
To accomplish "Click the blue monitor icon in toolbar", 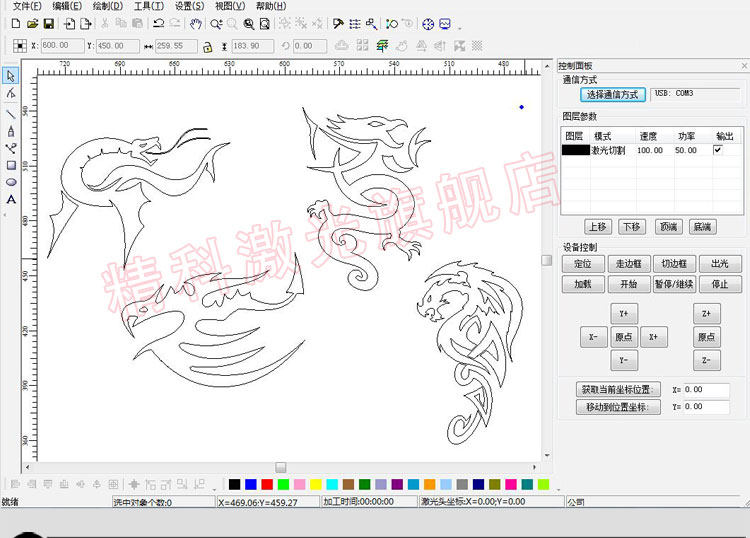I will (x=445, y=23).
